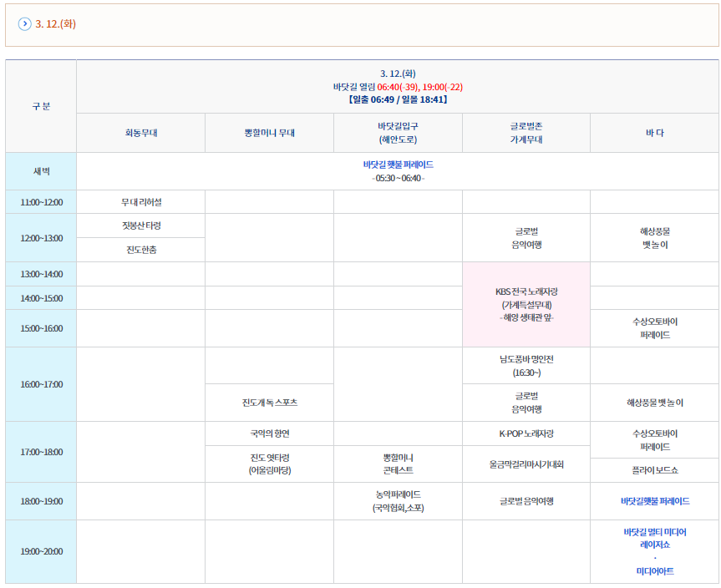
Task: Click the orange "3. 12.(화)" heading at top
Action: [x=56, y=24]
